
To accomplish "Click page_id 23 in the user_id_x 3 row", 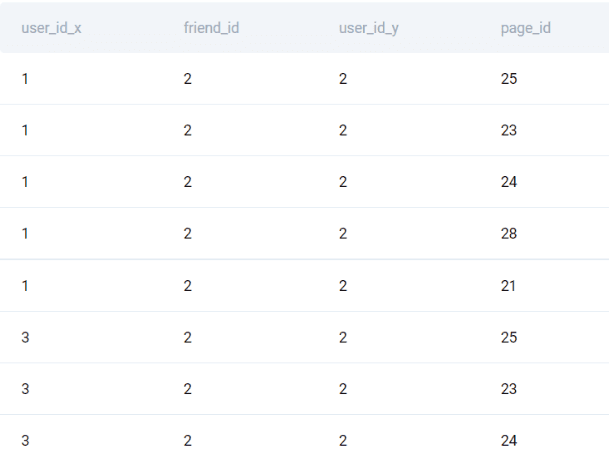I will (509, 389).
